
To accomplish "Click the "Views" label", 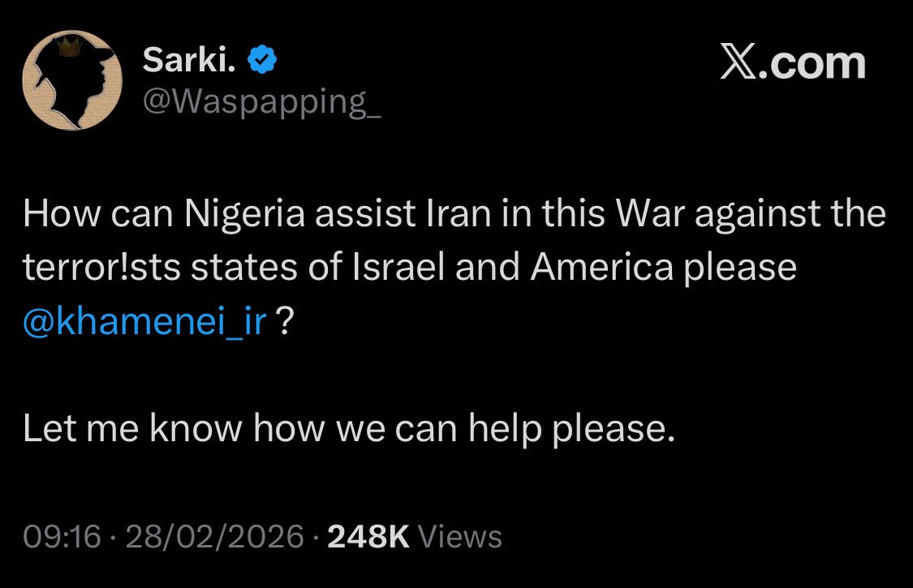I will point(463,536).
